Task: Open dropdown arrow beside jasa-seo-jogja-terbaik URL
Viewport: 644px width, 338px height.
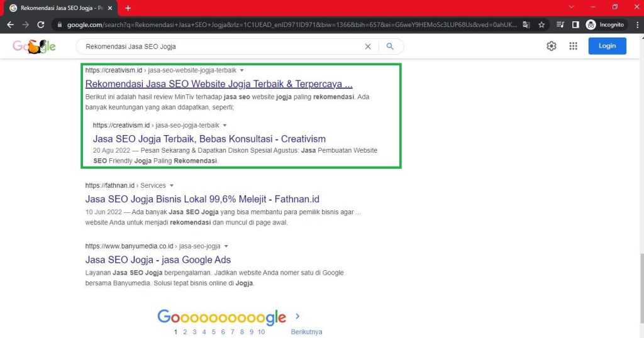Action: tap(225, 125)
